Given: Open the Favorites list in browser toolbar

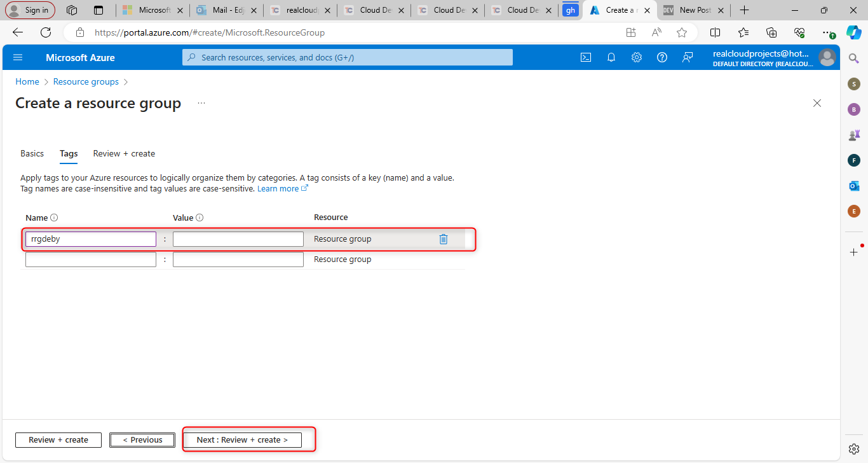Looking at the screenshot, I should click(x=743, y=32).
